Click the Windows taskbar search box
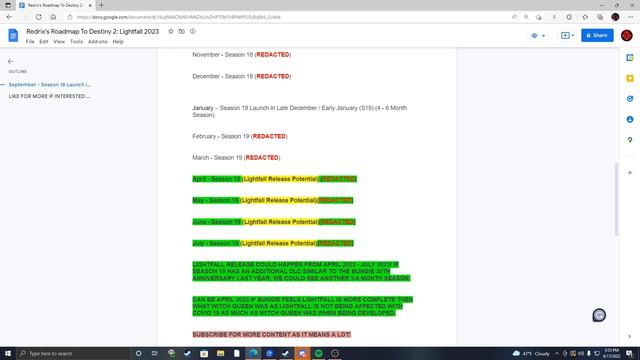 click(73, 353)
